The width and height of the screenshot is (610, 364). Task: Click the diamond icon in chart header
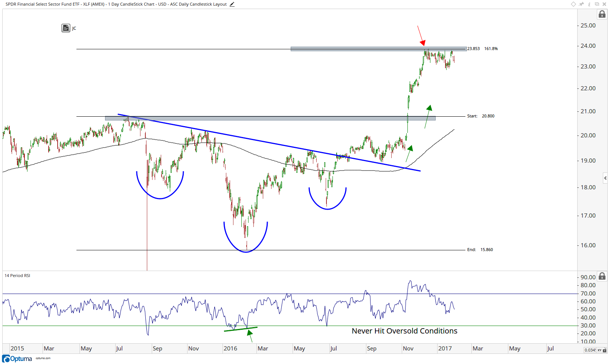[x=573, y=4]
